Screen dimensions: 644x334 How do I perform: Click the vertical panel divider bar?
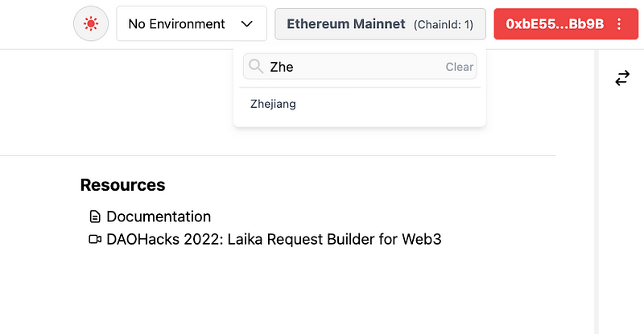click(597, 193)
